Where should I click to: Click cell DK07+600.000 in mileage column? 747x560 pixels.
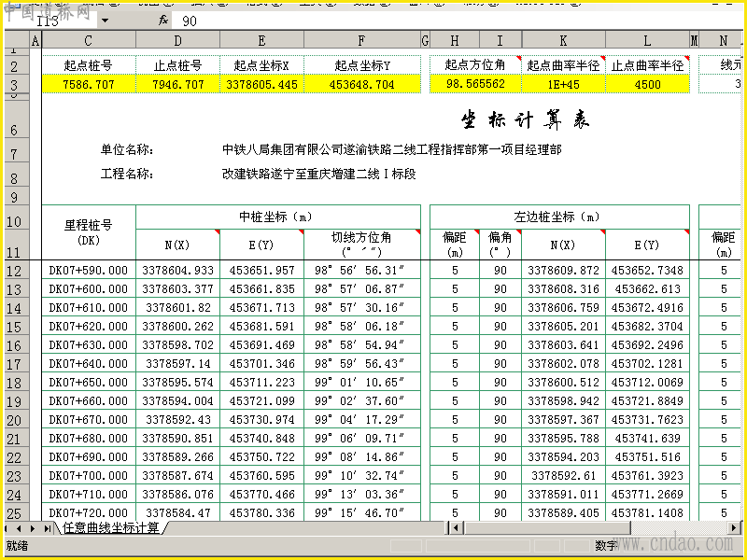[x=89, y=289]
